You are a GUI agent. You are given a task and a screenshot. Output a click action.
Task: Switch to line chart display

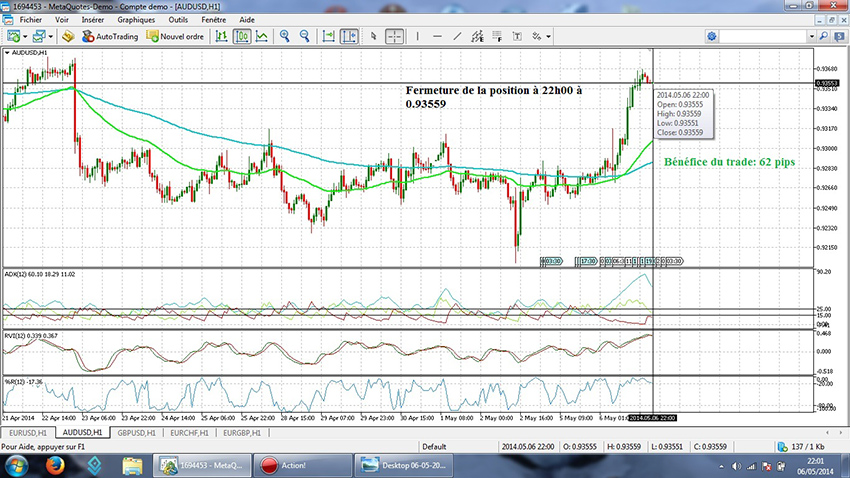pos(261,36)
